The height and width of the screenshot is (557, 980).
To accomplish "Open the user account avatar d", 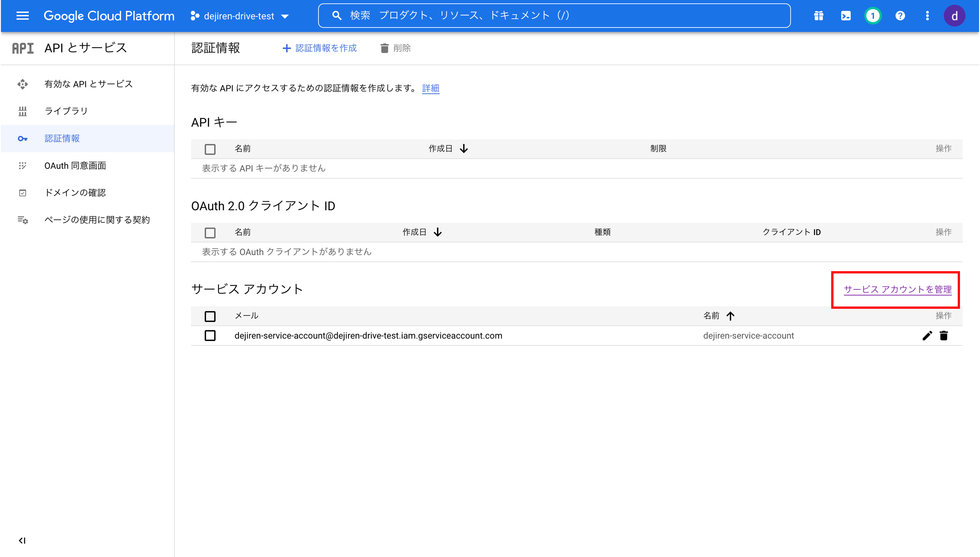I will [x=954, y=16].
